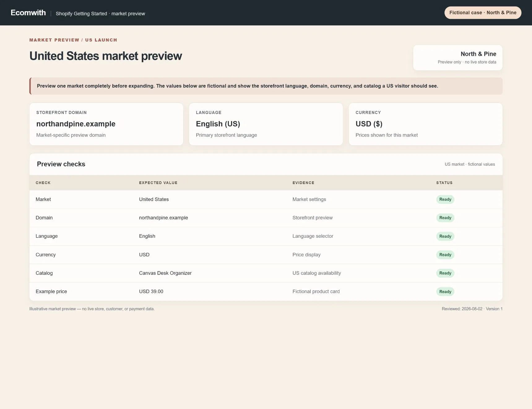The height and width of the screenshot is (409, 532).
Task: Select the MARKET PREVIEW / US LAUNCH breadcrumb
Action: 73,40
